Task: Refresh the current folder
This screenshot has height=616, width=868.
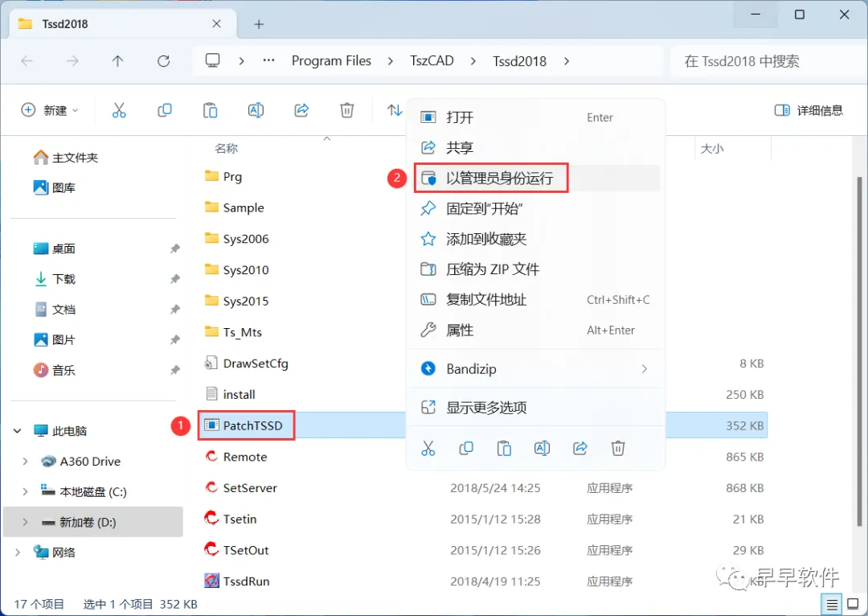Action: click(163, 61)
